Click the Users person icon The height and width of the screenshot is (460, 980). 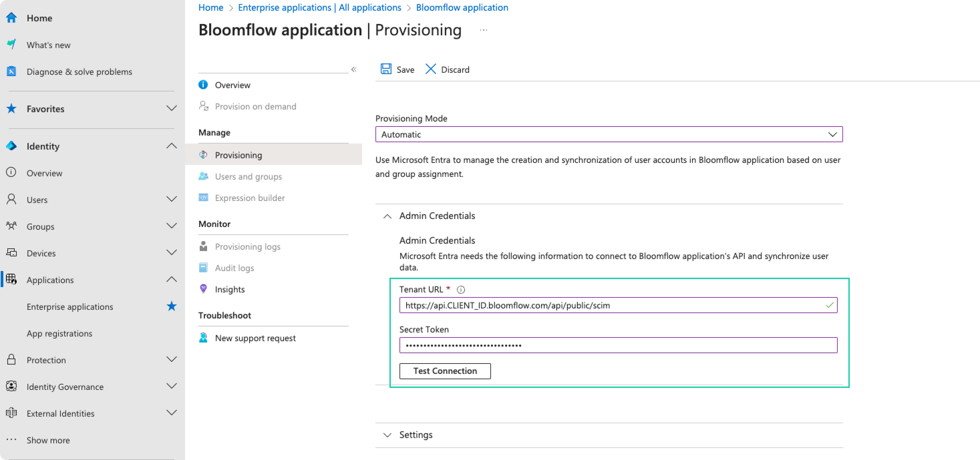coord(11,199)
